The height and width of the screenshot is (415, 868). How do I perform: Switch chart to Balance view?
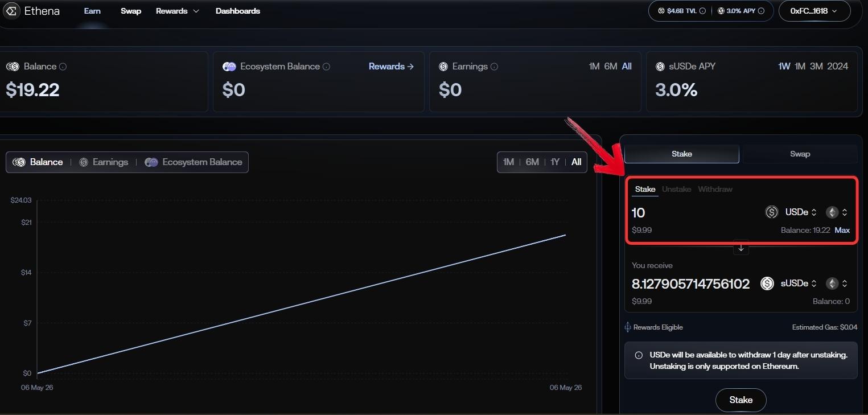[x=38, y=162]
